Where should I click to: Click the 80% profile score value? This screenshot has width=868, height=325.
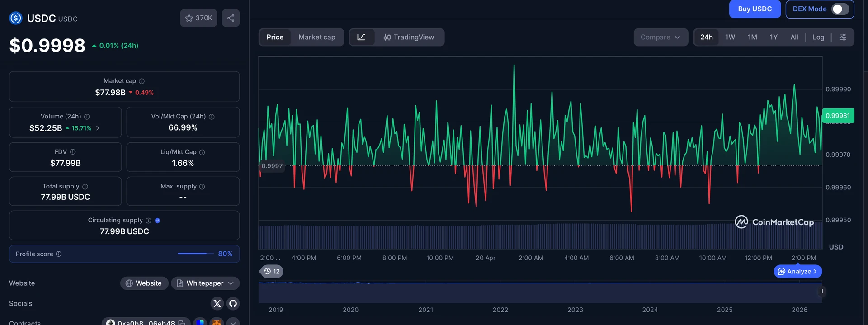coord(226,254)
